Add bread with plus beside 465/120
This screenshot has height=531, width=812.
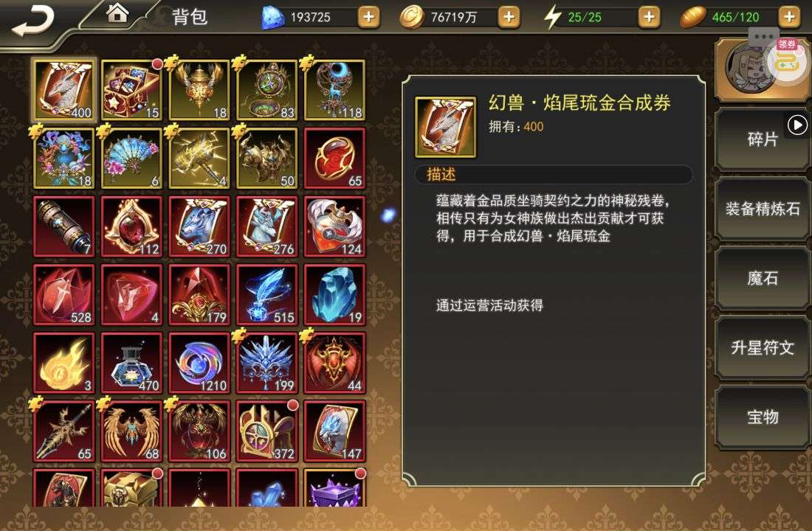pos(789,18)
